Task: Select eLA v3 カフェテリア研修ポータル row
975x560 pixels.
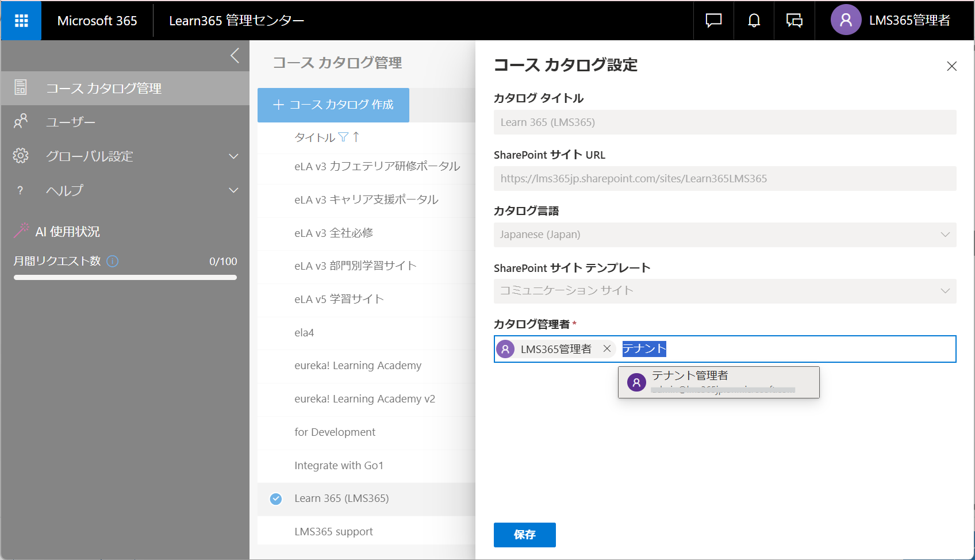Action: 366,167
